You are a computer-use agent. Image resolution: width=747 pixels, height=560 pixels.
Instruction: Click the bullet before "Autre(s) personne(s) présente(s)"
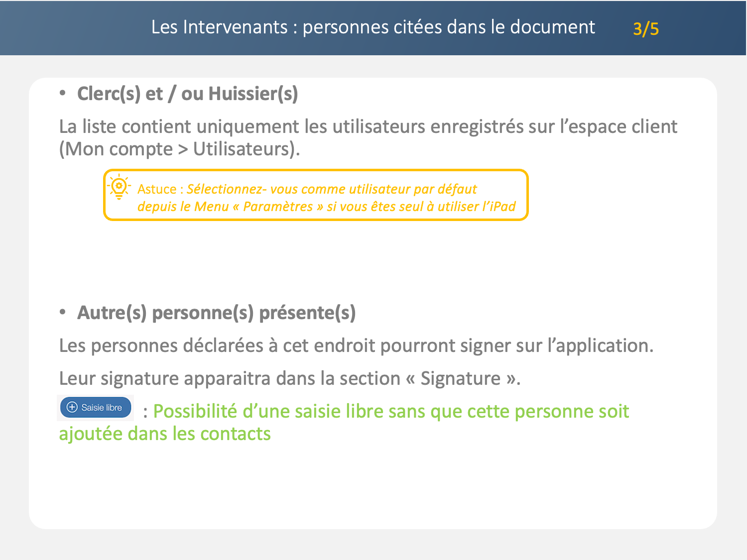tap(63, 312)
